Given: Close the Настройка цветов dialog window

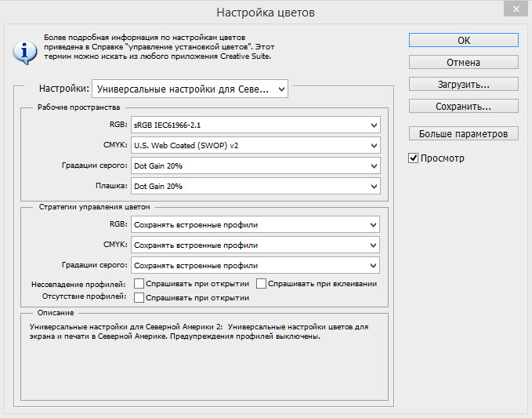Looking at the screenshot, I should [512, 11].
